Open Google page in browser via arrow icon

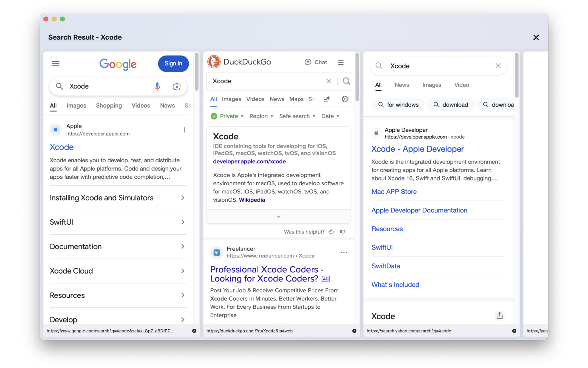click(x=194, y=331)
